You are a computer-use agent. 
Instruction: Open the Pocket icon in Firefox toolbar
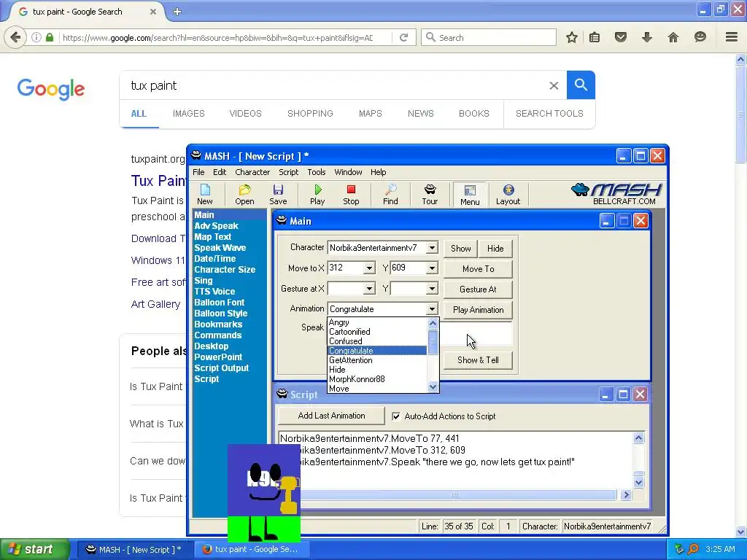(620, 37)
